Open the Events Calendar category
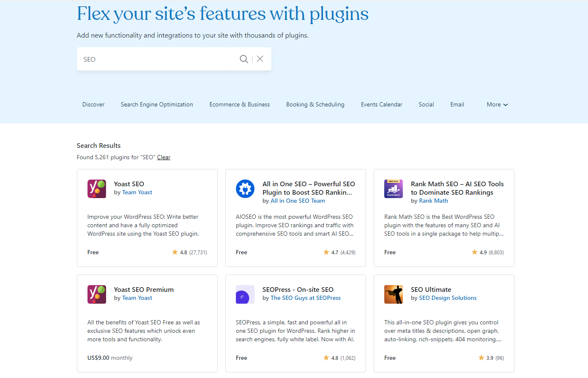The width and height of the screenshot is (588, 378). (x=381, y=104)
